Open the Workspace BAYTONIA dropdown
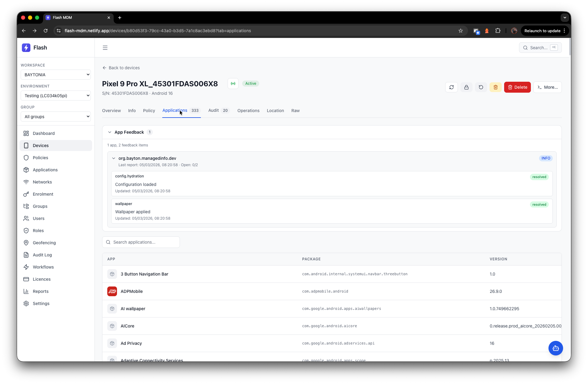Viewport: 588px width, 384px height. 56,75
